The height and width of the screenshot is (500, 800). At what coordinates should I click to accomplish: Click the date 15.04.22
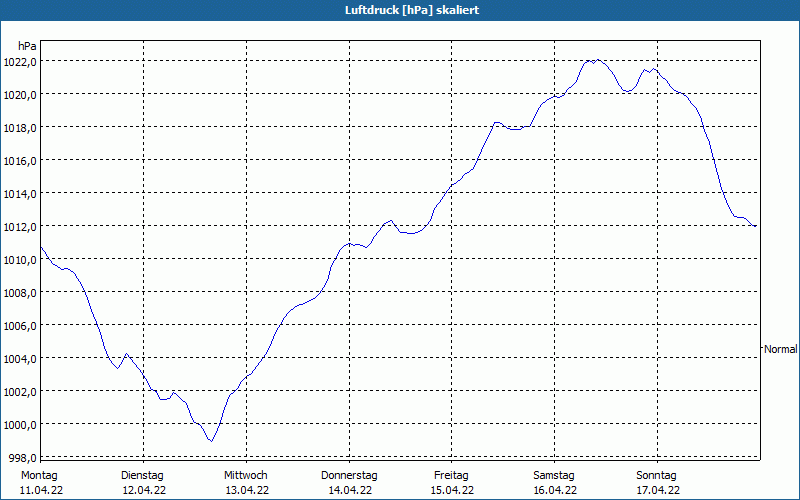click(x=453, y=490)
